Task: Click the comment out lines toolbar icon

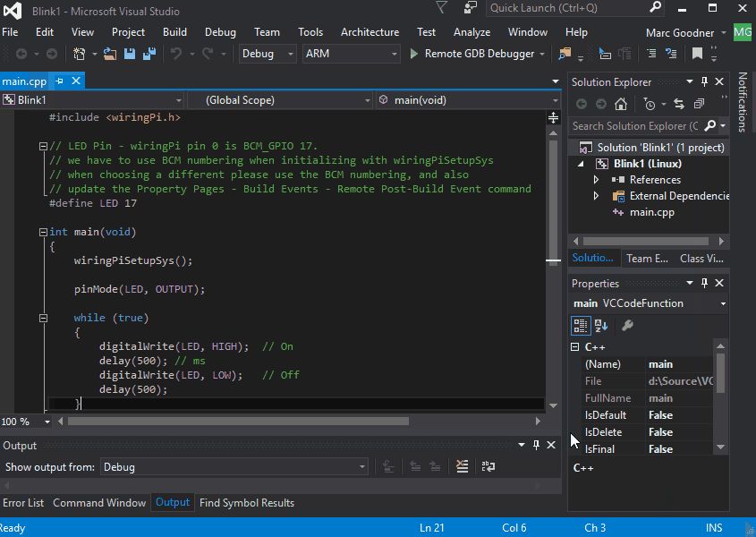Action: coord(651,54)
